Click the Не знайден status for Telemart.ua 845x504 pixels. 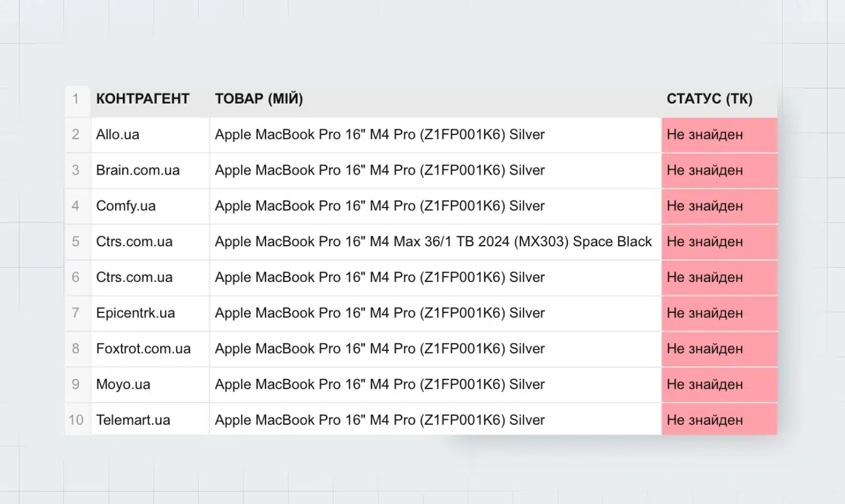click(x=718, y=420)
